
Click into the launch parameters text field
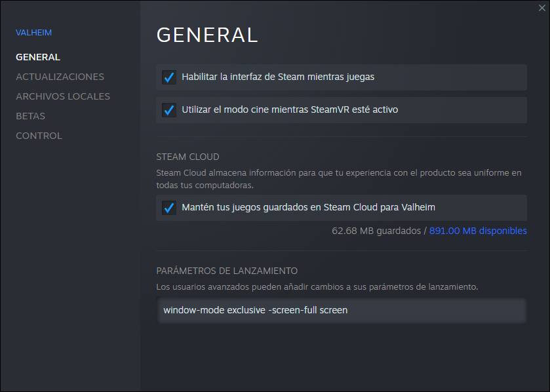(342, 310)
